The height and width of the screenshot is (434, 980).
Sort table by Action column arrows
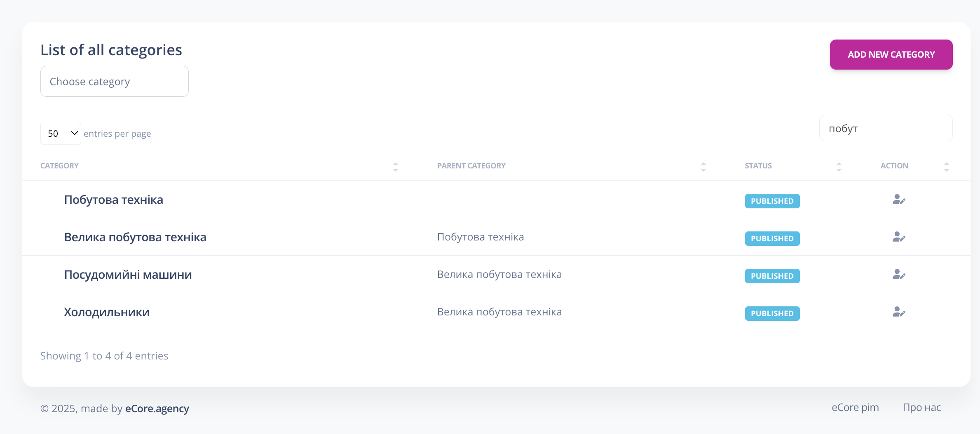pos(946,166)
